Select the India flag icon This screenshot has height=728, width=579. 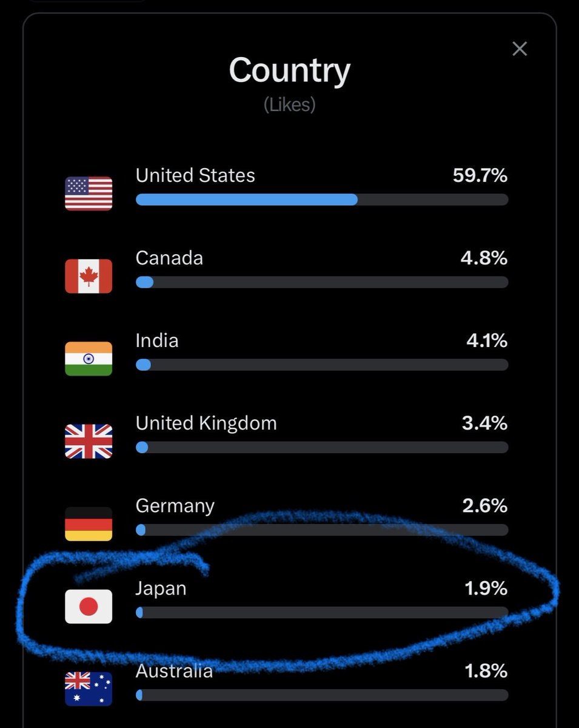89,359
